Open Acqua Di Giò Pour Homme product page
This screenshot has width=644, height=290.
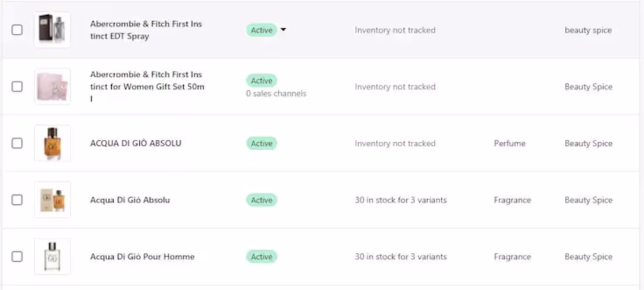coord(142,257)
